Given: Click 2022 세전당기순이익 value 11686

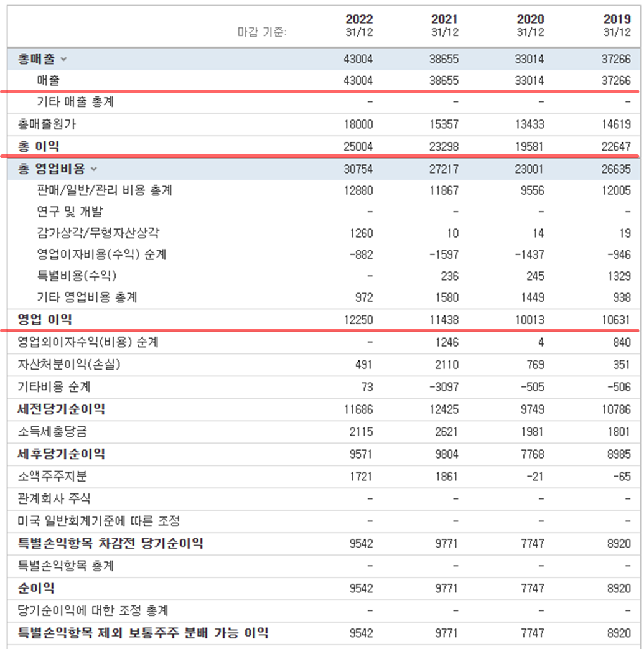Looking at the screenshot, I should 358,409.
